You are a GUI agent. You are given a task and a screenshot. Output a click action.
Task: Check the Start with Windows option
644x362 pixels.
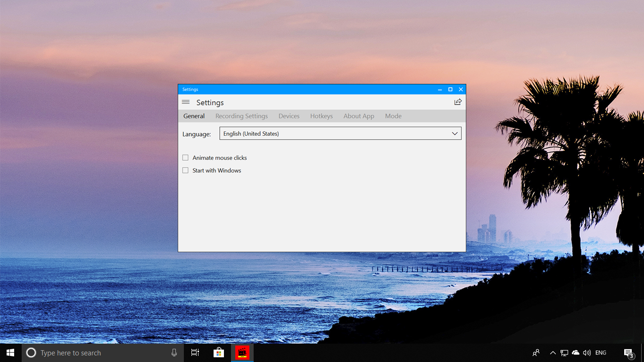[185, 170]
